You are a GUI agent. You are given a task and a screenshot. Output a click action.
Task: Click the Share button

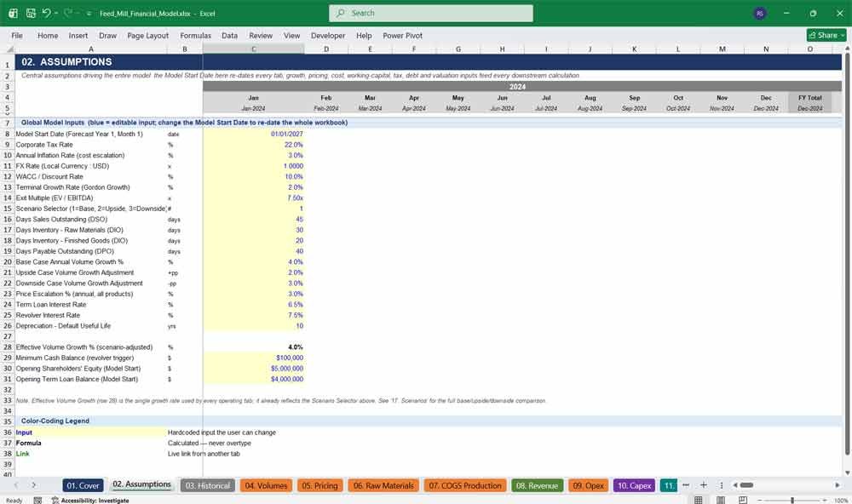826,35
